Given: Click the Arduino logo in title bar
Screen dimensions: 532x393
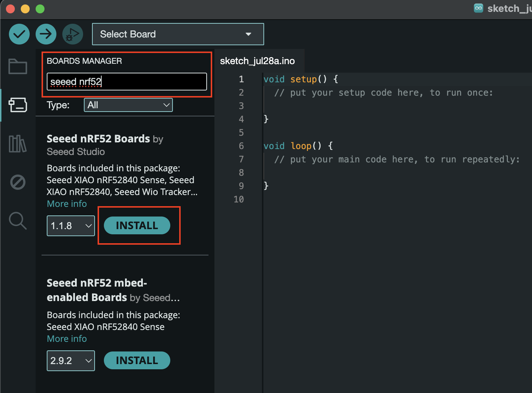Looking at the screenshot, I should click(479, 8).
